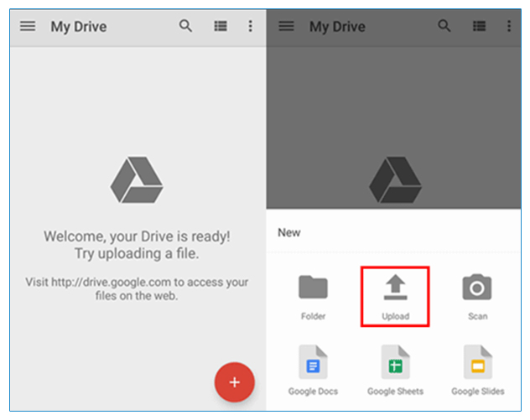Screen dimensions: 530x420
Task: Create a new Google Sheets spreadsheet
Action: tap(395, 371)
